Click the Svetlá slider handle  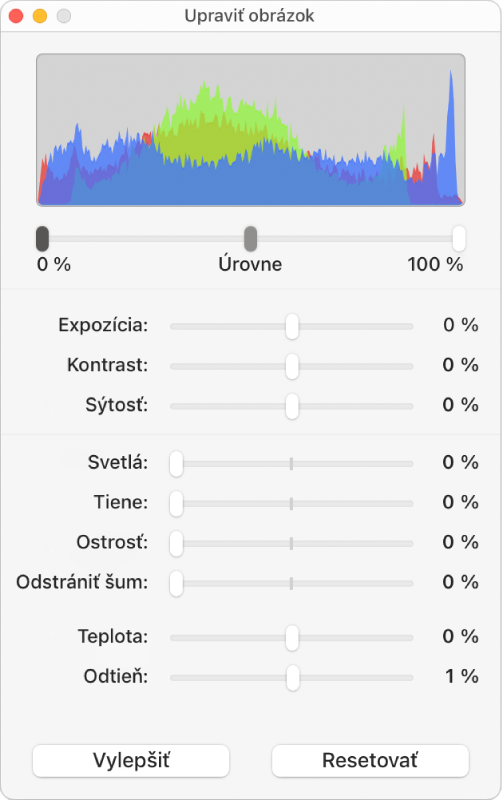(x=176, y=463)
